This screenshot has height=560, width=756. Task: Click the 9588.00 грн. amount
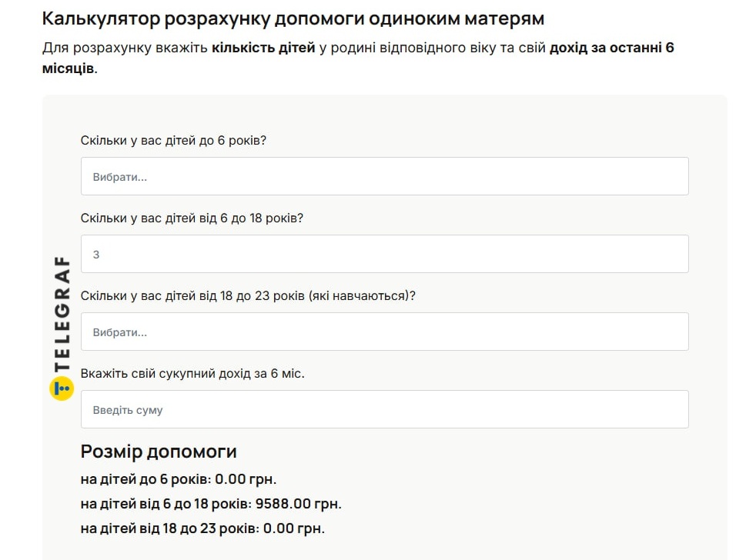(x=299, y=505)
